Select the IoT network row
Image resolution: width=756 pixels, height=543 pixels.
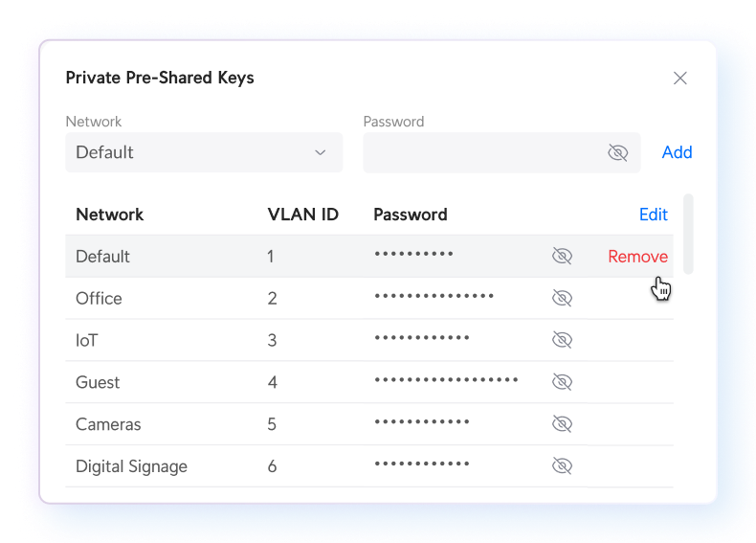[x=369, y=340]
